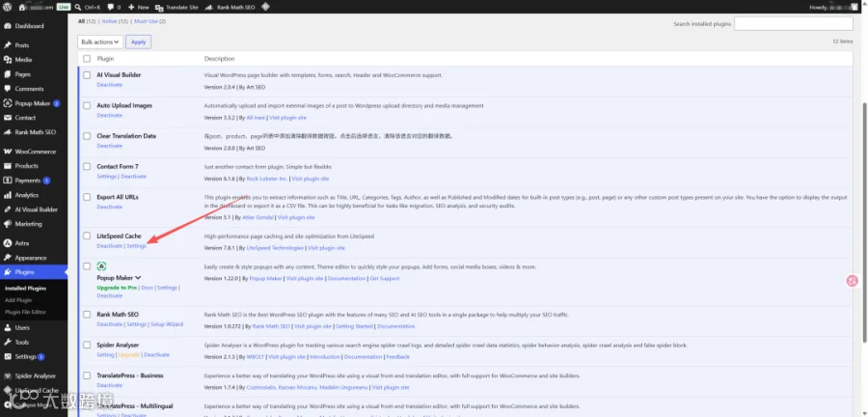Open Plugin File Editor submenu item

point(25,313)
